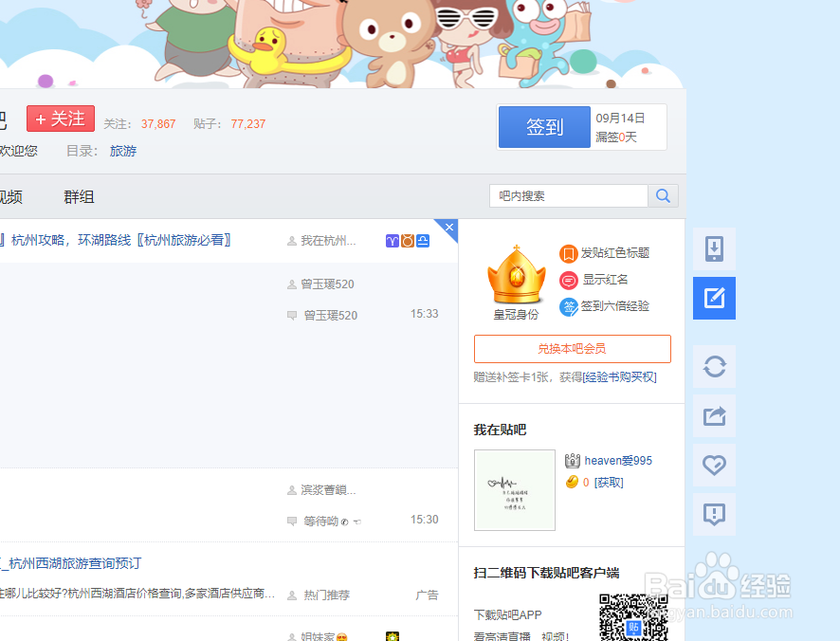Click the 我在贴吧 section heading
The height and width of the screenshot is (641, 840).
(x=500, y=430)
